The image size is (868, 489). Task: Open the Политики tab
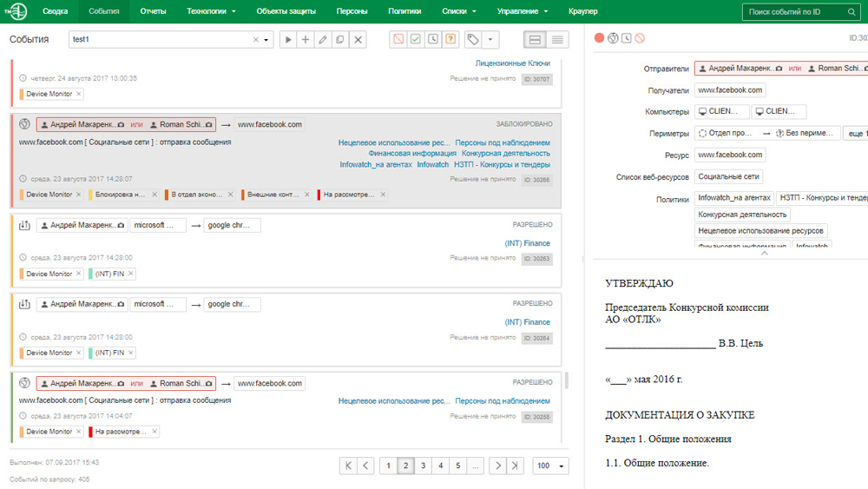pyautogui.click(x=404, y=11)
